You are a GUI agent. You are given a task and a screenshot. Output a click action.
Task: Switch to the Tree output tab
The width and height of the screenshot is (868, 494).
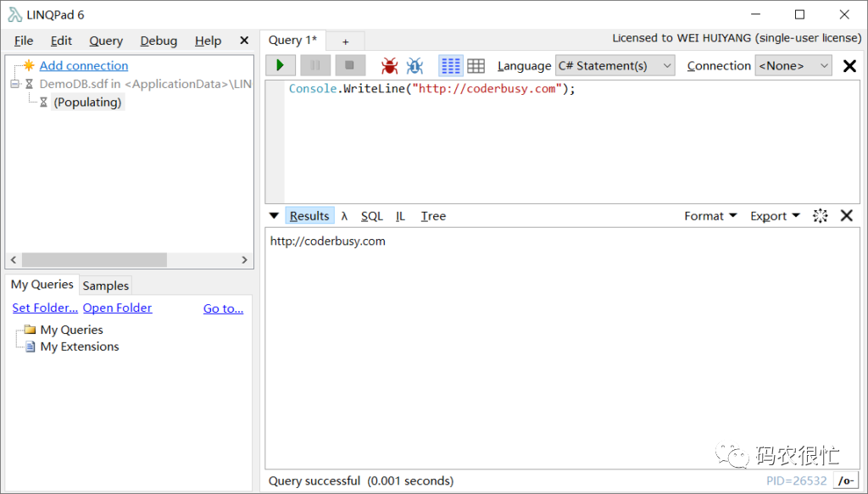tap(433, 216)
